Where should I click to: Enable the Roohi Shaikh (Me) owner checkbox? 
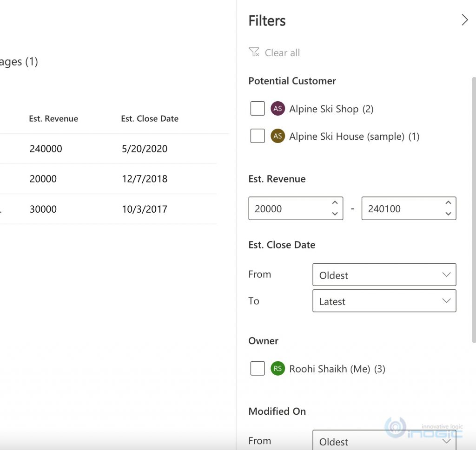(x=258, y=369)
